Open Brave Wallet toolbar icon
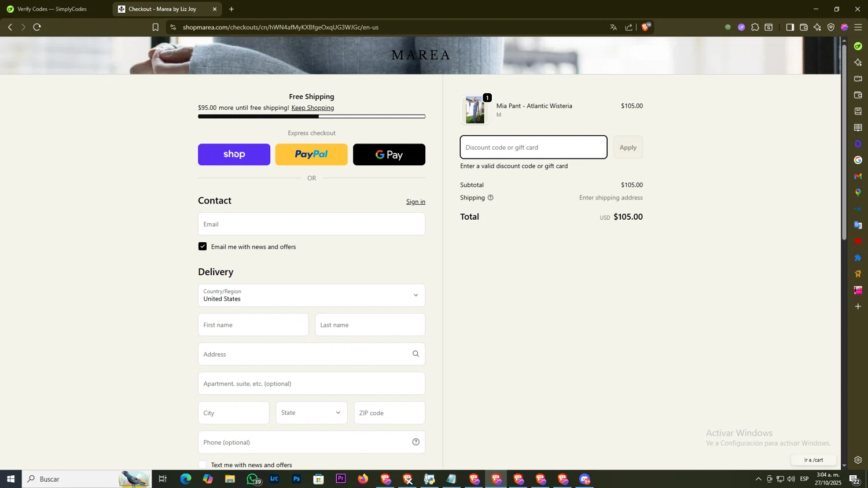This screenshot has height=488, width=868. click(x=804, y=27)
